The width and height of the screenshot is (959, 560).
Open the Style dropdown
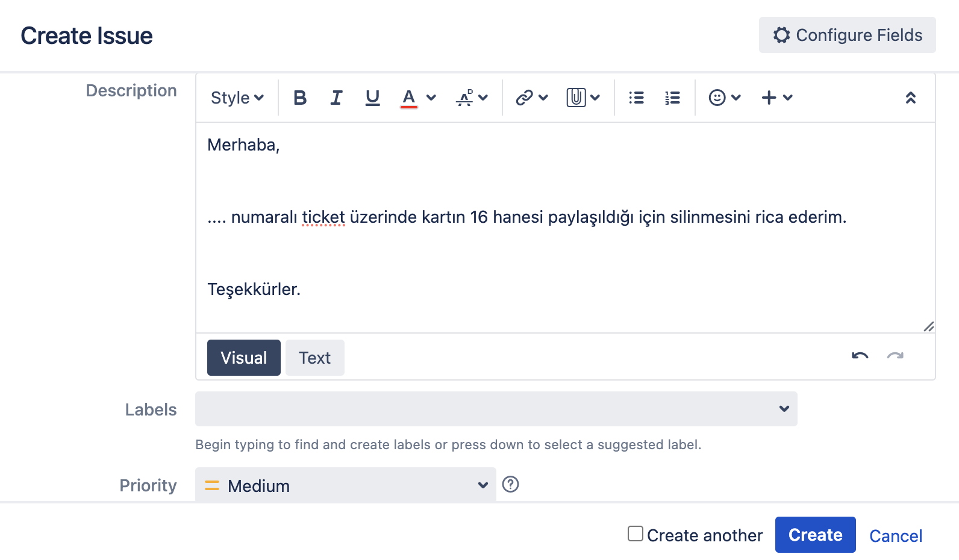[237, 98]
